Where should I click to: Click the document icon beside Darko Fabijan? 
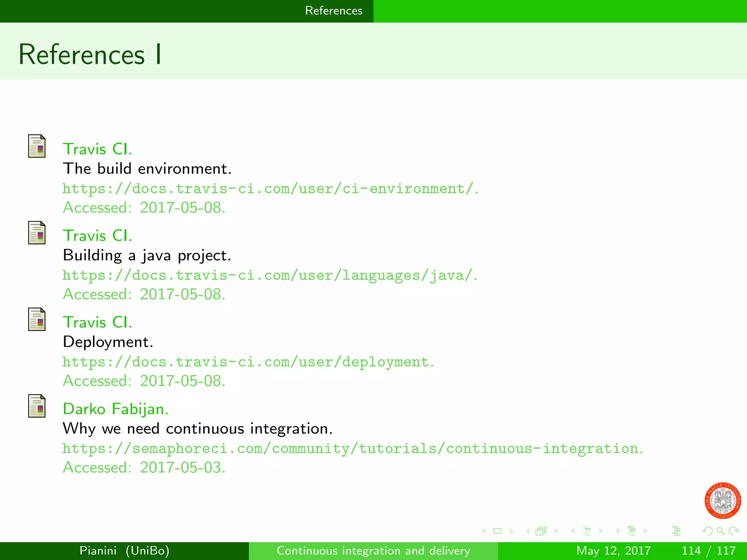(x=37, y=406)
